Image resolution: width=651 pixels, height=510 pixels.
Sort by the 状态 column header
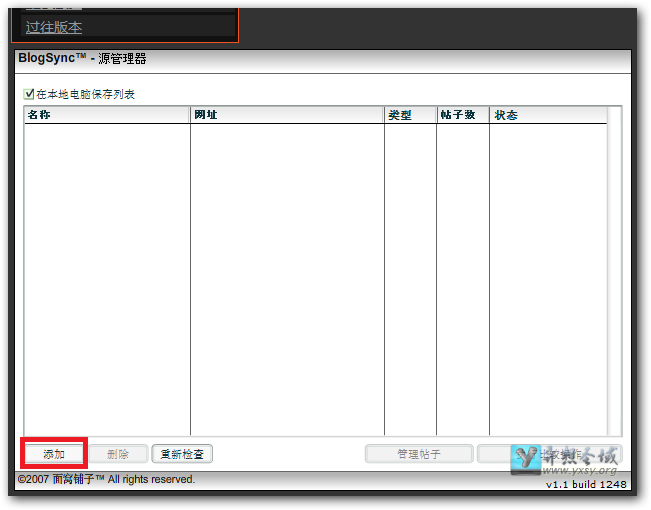547,115
